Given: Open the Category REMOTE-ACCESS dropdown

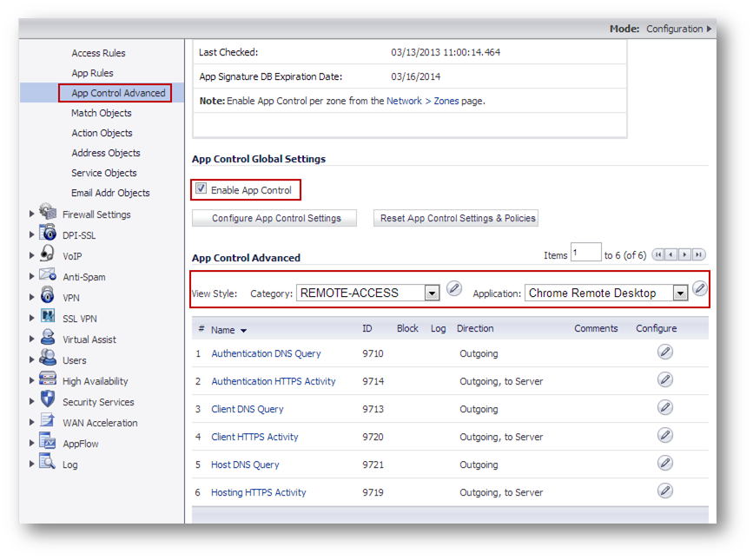Looking at the screenshot, I should 432,293.
